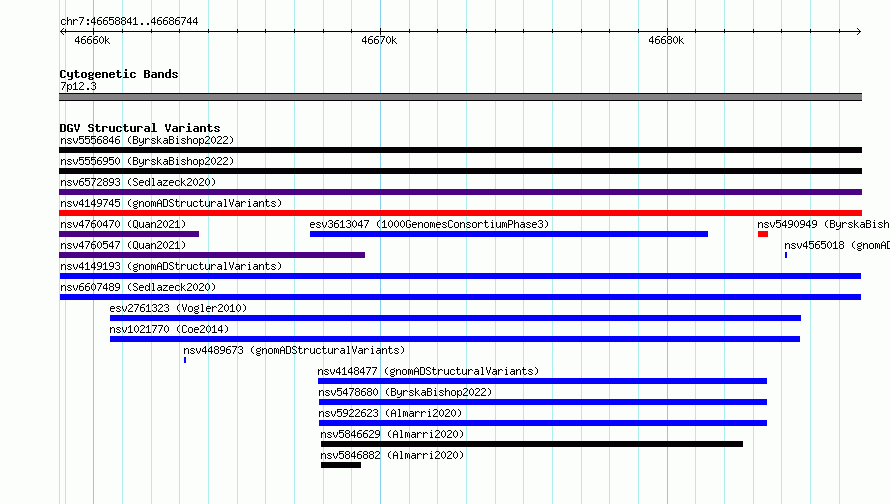Select the purple bar under nsv4760470
The height and width of the screenshot is (504, 890).
click(x=129, y=234)
